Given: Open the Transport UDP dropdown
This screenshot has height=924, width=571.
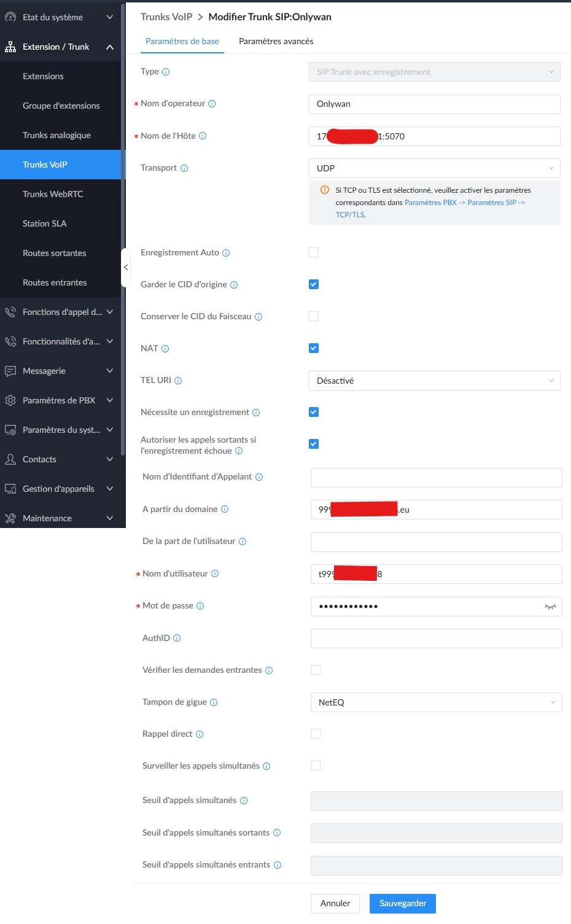Looking at the screenshot, I should point(434,168).
